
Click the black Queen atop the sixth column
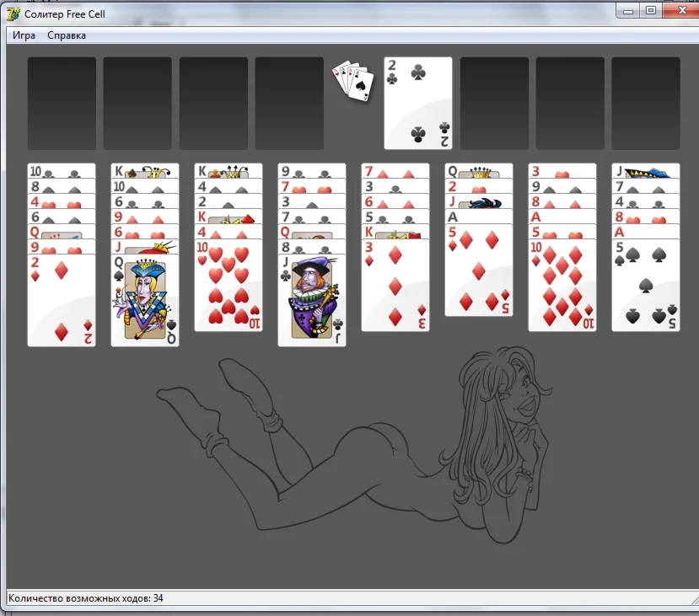tap(479, 171)
